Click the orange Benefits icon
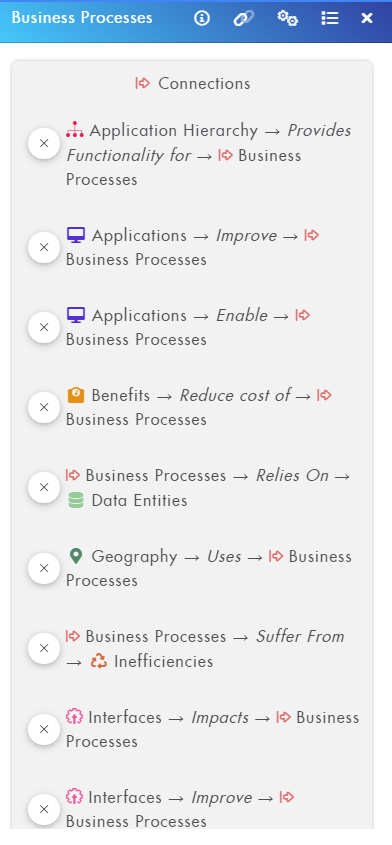Image resolution: width=392 pixels, height=845 pixels. click(x=76, y=396)
